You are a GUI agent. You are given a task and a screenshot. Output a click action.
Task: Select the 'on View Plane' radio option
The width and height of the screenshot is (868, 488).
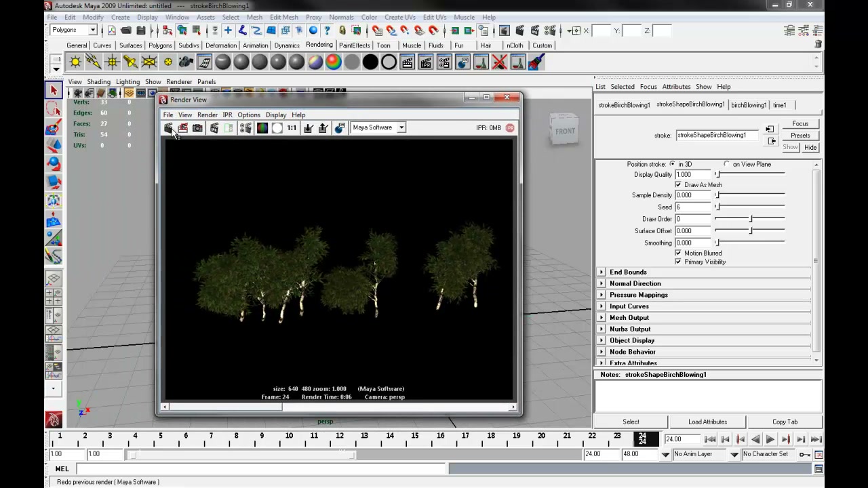pyautogui.click(x=727, y=164)
